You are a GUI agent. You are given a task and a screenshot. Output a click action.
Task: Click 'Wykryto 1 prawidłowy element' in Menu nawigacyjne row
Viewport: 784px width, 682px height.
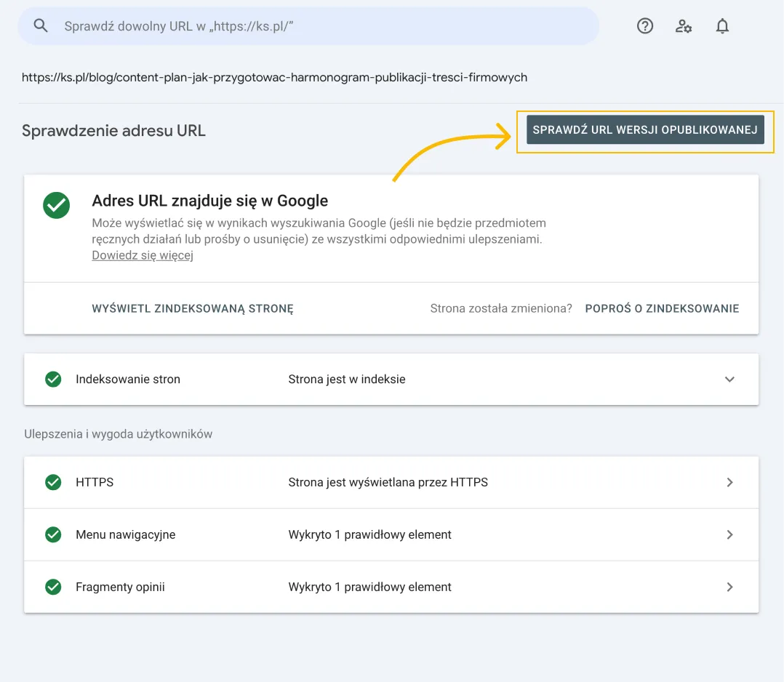point(369,534)
